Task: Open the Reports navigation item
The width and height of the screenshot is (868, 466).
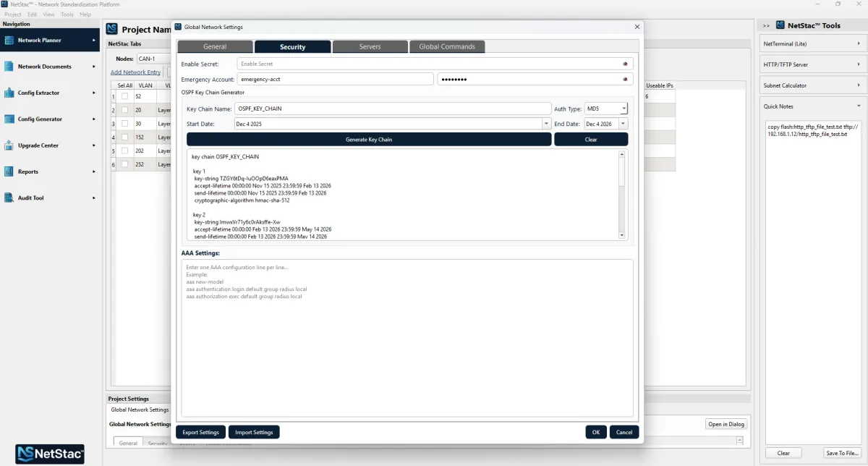Action: pyautogui.click(x=49, y=171)
